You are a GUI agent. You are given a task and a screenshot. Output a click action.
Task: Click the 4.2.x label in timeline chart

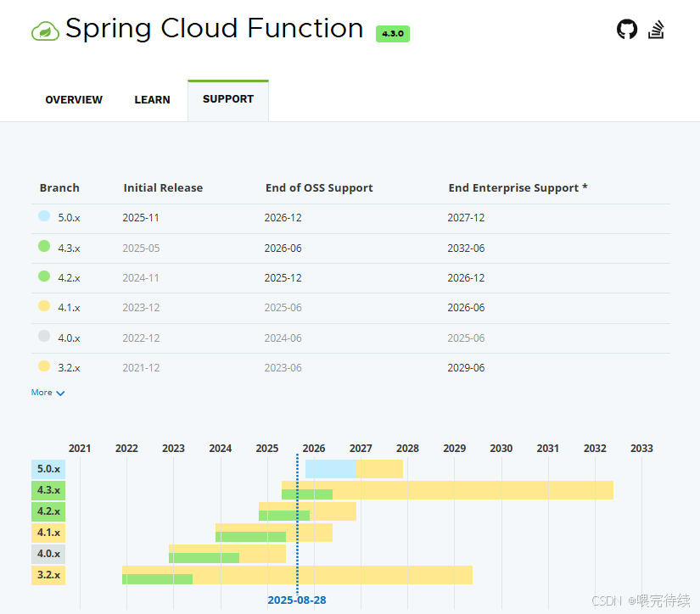[x=48, y=511]
